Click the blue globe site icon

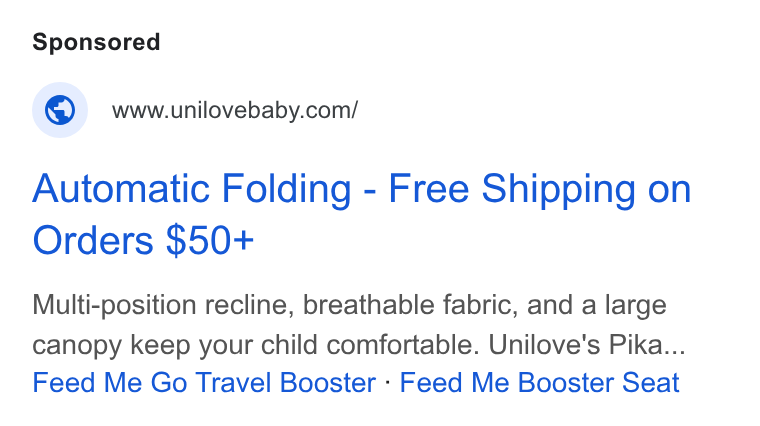click(60, 110)
